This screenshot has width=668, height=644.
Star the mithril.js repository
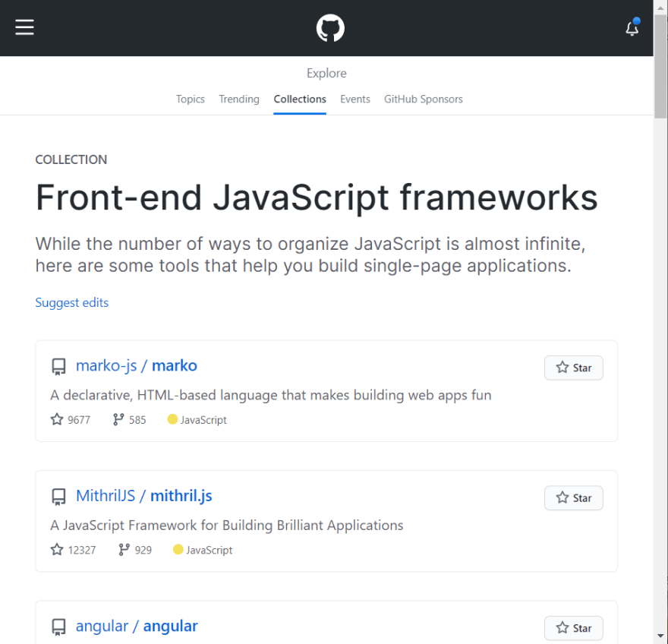click(x=573, y=498)
